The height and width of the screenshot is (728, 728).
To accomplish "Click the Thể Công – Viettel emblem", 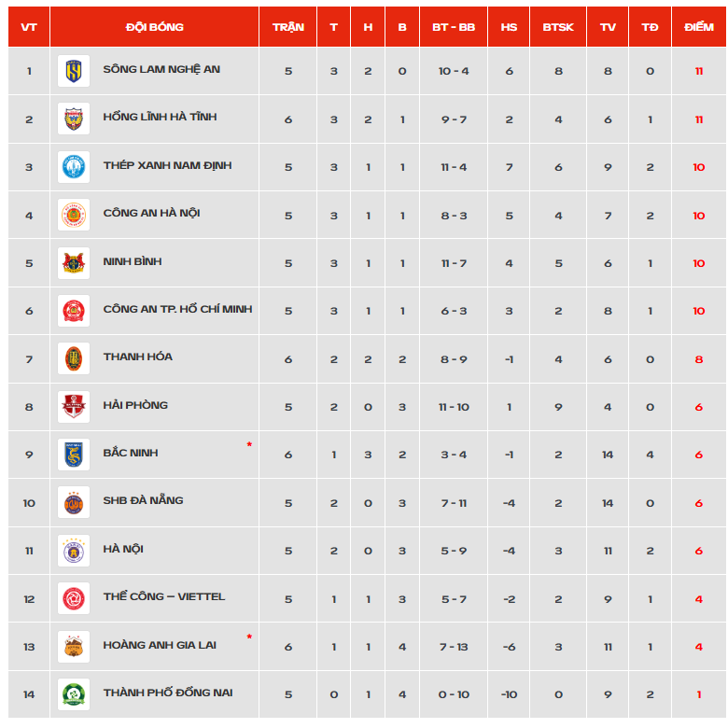I will point(74,599).
